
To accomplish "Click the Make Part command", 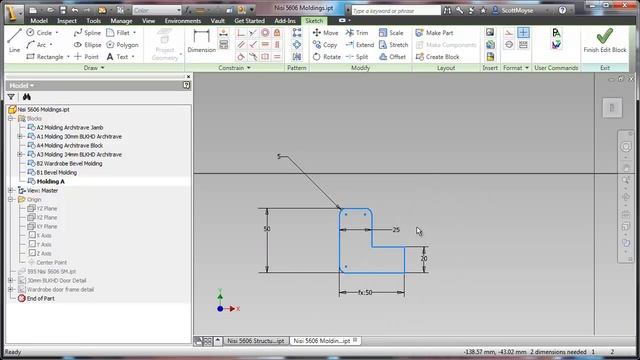I will click(x=434, y=33).
